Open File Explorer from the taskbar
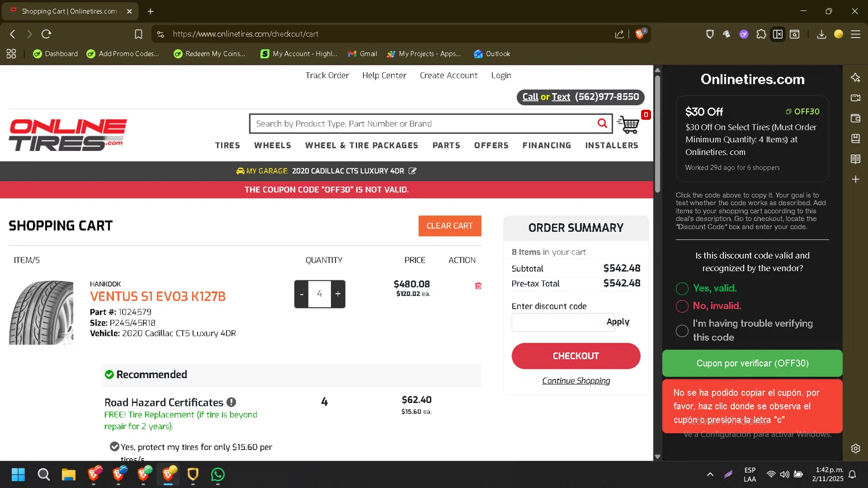This screenshot has height=488, width=868. click(68, 475)
